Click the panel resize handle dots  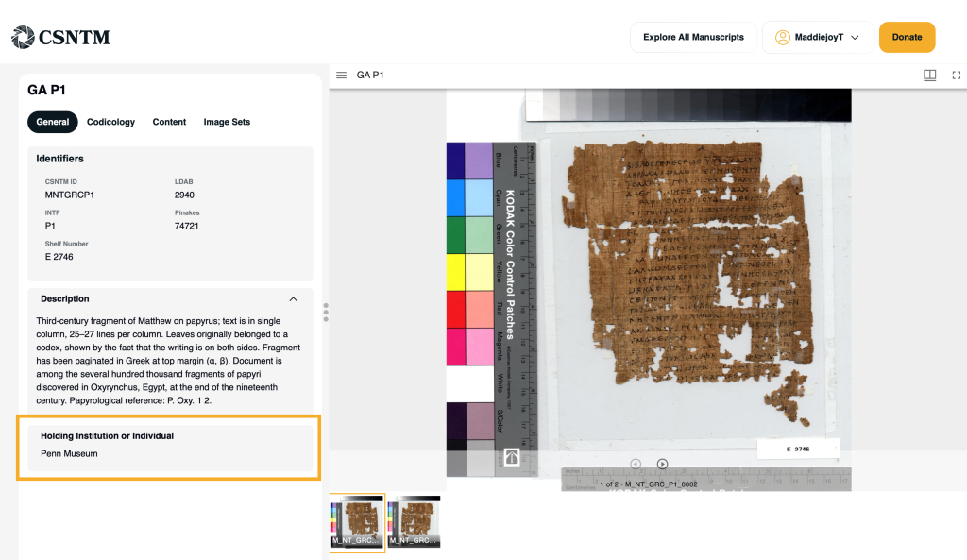[326, 312]
